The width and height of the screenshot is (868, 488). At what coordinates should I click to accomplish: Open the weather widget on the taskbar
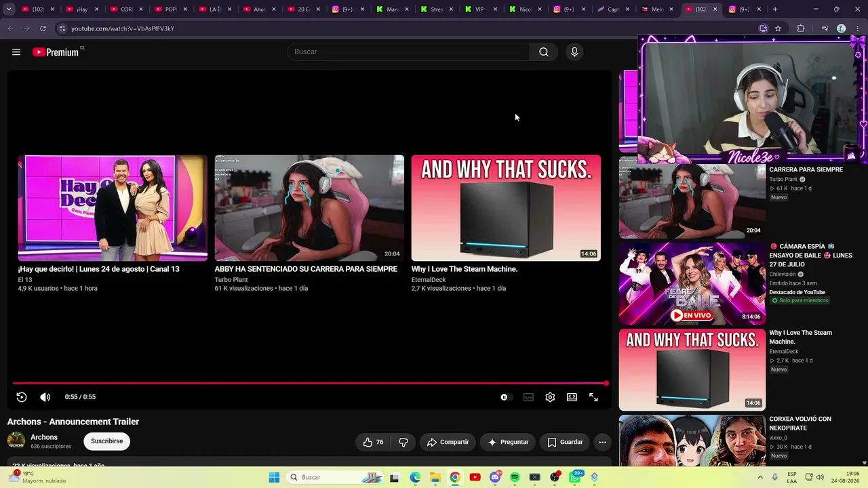click(x=37, y=477)
